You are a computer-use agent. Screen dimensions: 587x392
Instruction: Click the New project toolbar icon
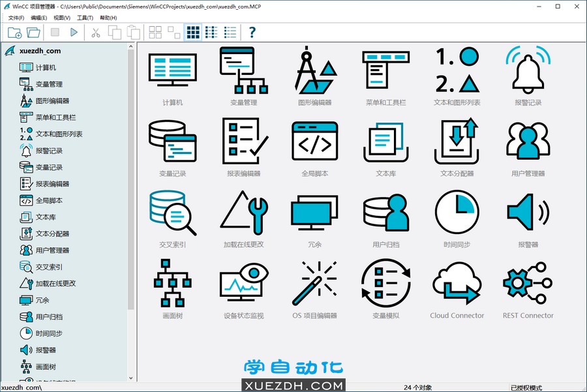(x=14, y=33)
